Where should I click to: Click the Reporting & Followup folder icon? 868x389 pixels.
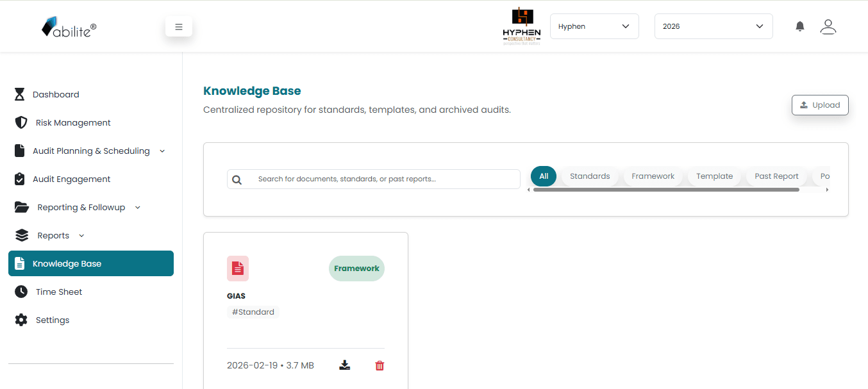pyautogui.click(x=22, y=207)
